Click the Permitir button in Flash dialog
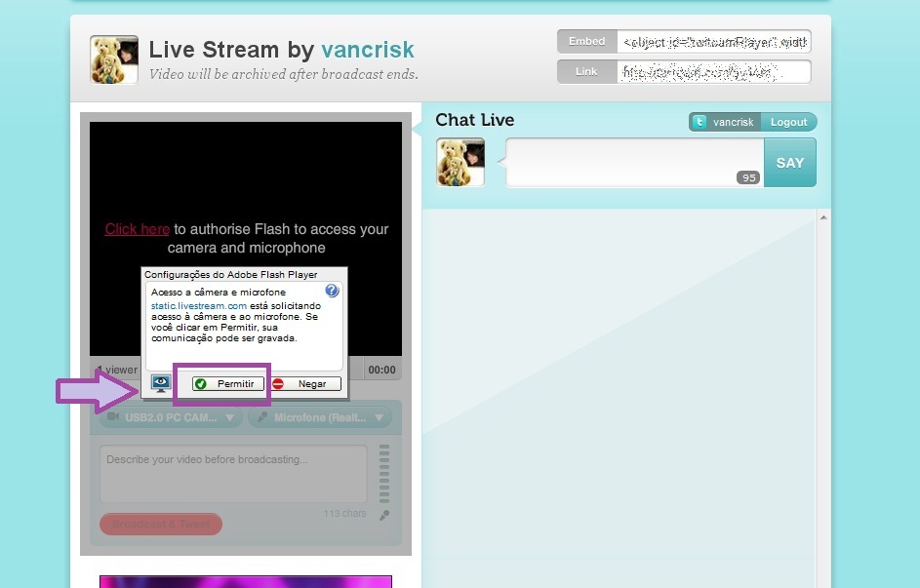The height and width of the screenshot is (588, 920). (x=228, y=383)
